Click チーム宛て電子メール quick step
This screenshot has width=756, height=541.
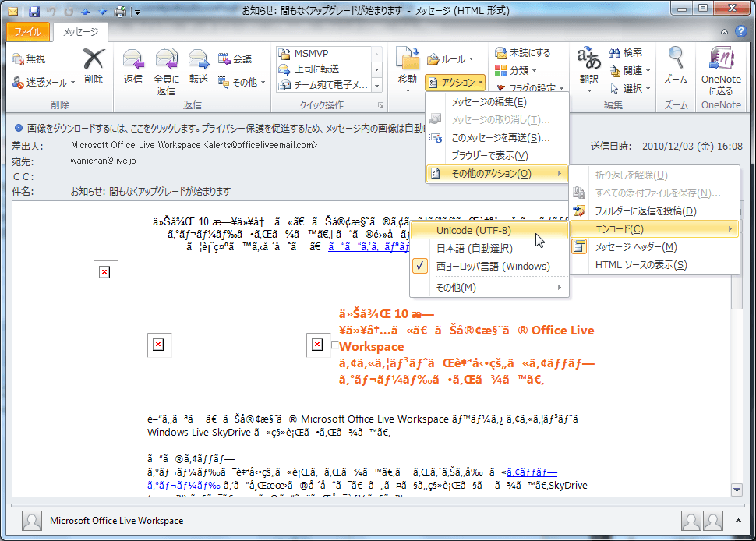click(324, 85)
